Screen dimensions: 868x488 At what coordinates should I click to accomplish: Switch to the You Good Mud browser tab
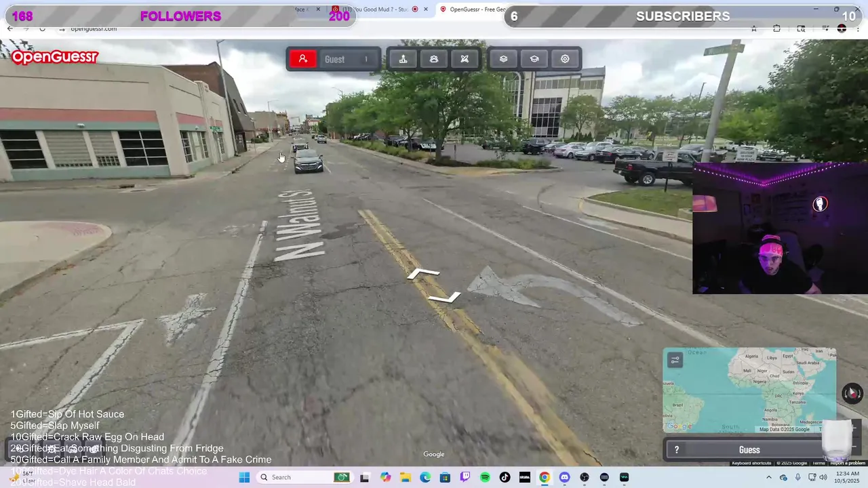click(x=380, y=9)
